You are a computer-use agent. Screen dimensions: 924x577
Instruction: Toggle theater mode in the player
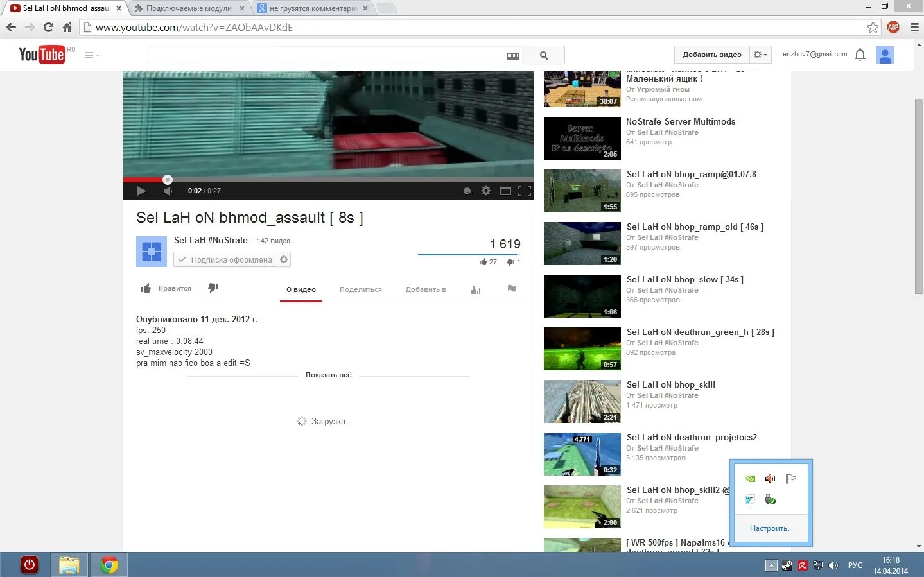click(505, 191)
